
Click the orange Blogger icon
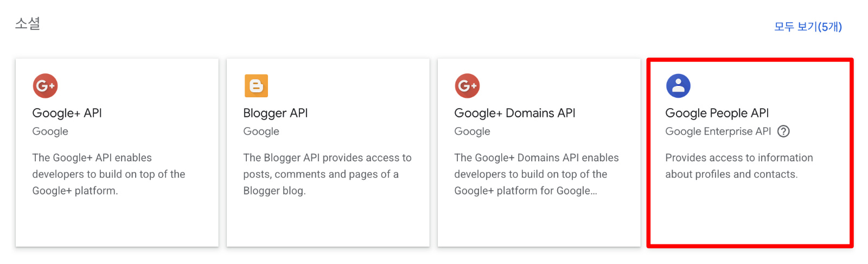point(256,86)
